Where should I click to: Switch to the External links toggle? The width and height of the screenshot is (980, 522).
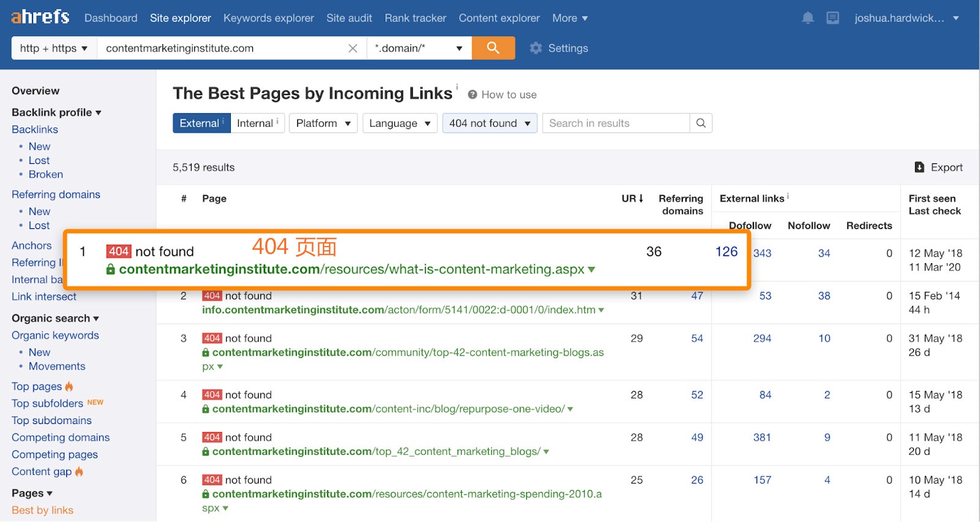(201, 123)
